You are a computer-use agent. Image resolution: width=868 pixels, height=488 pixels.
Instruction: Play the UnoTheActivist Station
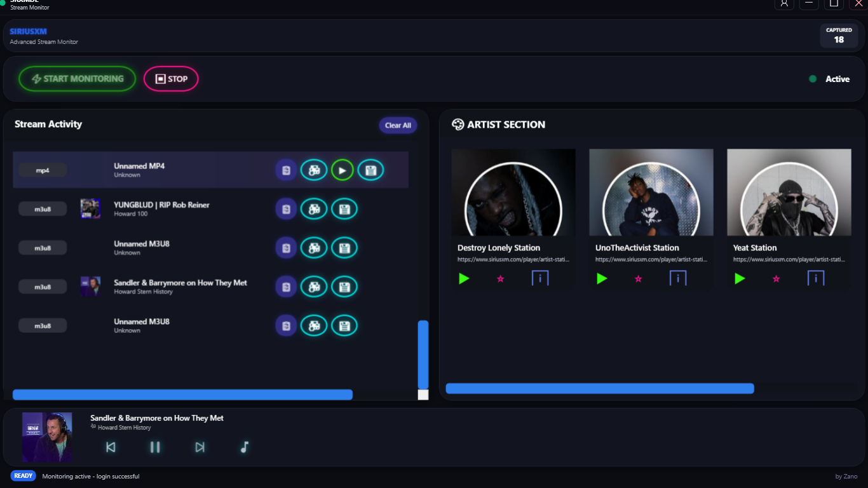[x=602, y=278]
